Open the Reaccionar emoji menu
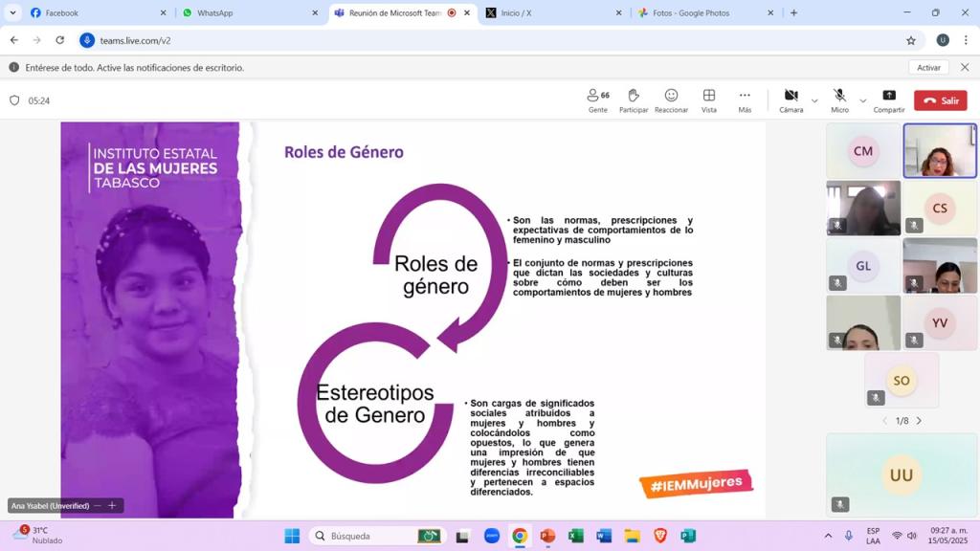 (671, 99)
